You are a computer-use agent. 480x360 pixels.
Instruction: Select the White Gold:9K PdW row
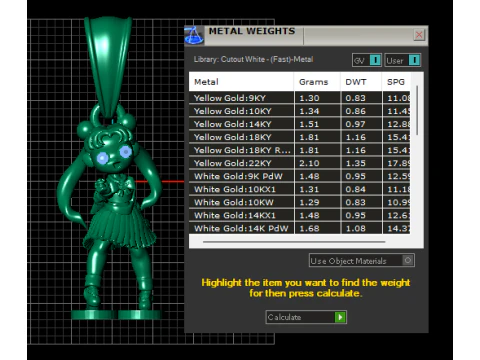(x=300, y=176)
